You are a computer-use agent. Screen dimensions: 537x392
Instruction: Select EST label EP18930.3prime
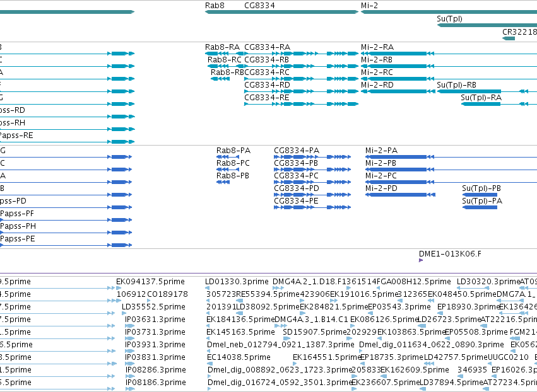(469, 307)
